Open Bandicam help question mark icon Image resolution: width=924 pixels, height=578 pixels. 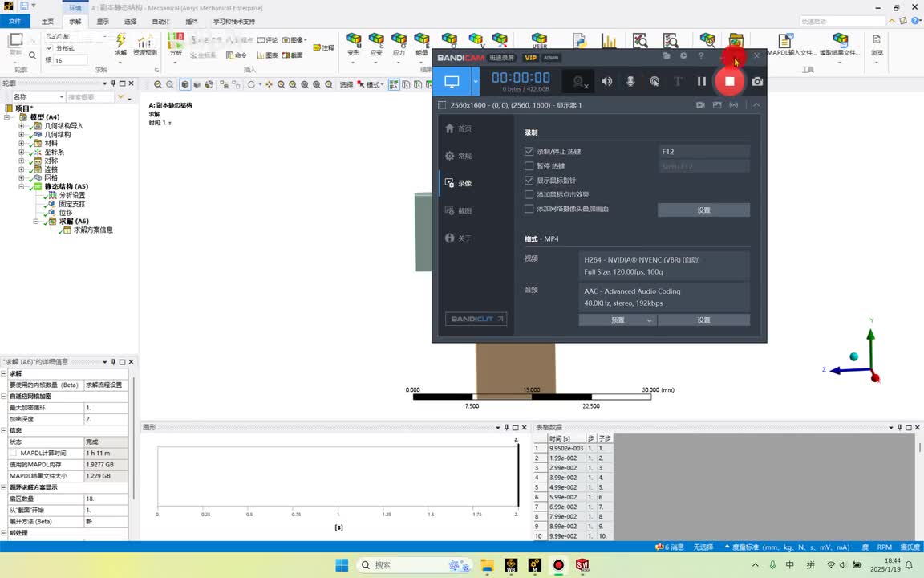pyautogui.click(x=701, y=56)
